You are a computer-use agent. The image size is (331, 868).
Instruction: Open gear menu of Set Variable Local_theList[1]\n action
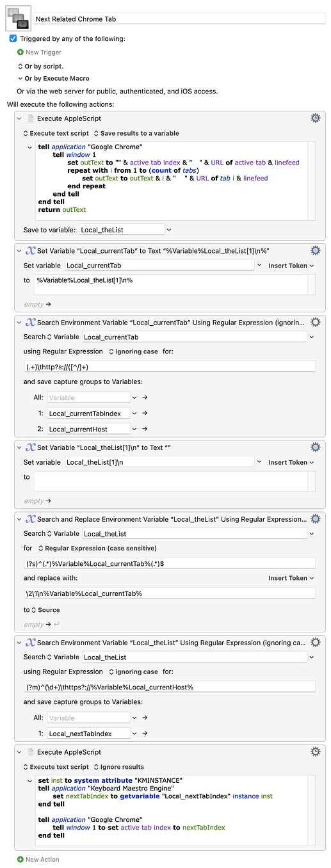tap(315, 447)
